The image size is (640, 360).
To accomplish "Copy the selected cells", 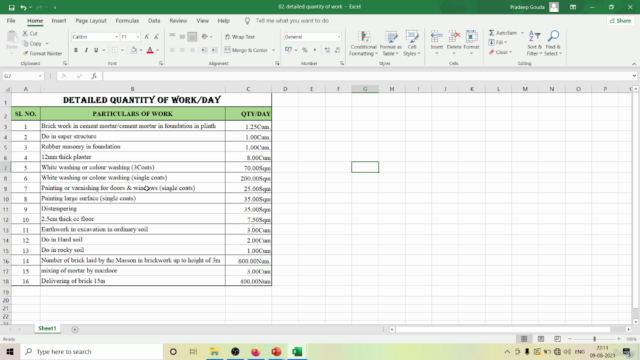I will 33,43.
